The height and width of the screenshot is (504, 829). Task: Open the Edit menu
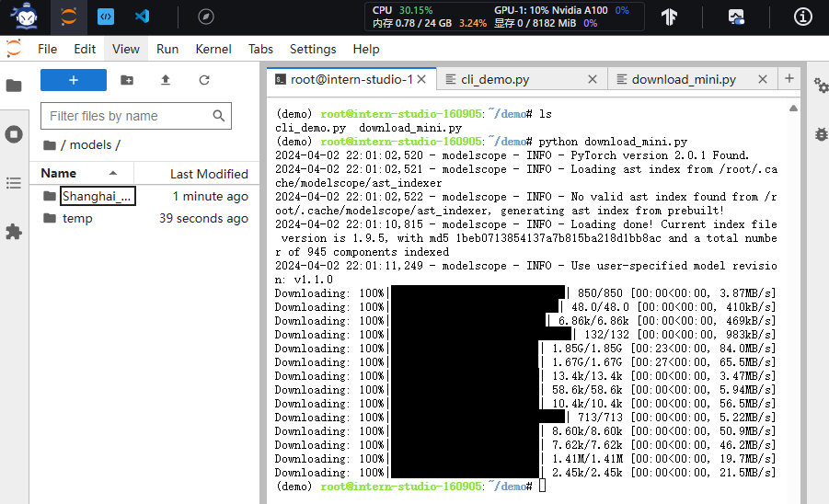click(85, 49)
